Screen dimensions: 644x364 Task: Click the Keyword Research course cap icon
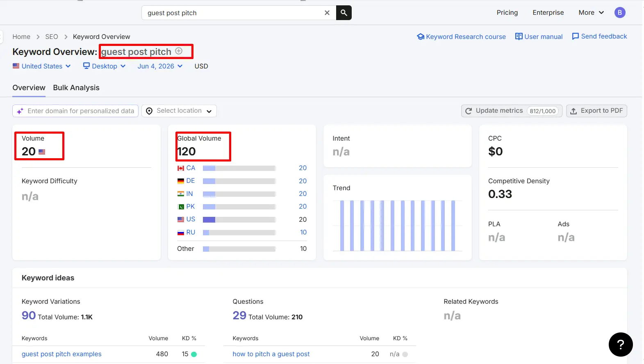(421, 36)
